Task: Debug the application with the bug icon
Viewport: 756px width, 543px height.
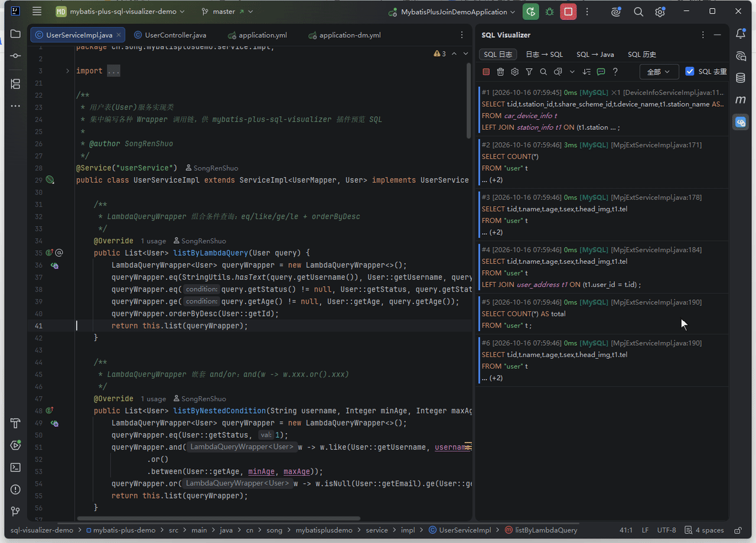Action: click(550, 12)
